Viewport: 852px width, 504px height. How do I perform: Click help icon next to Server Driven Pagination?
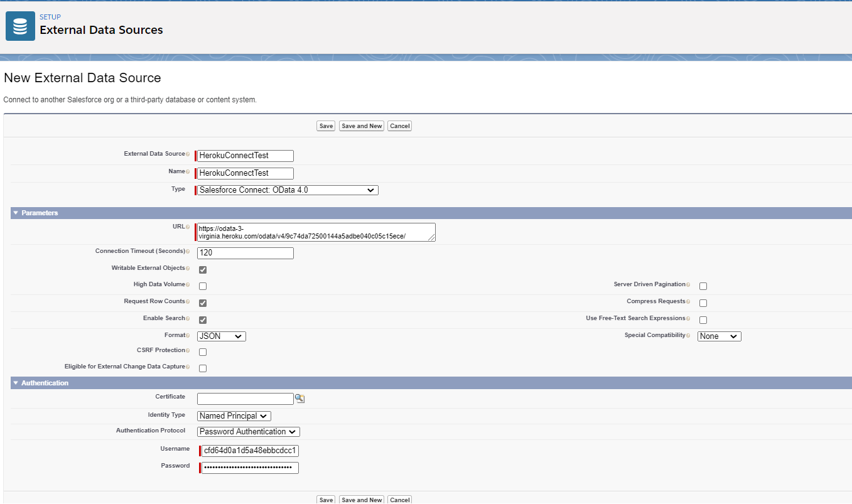(689, 285)
